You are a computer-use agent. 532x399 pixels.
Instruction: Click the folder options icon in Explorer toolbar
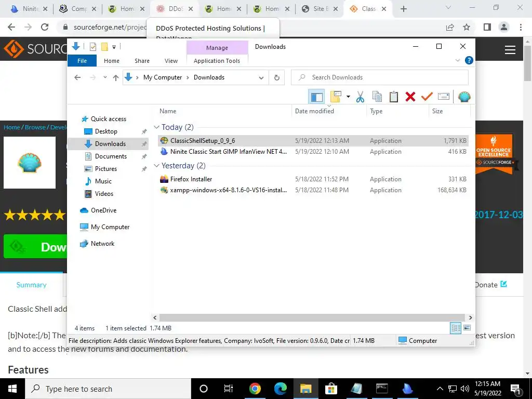[x=336, y=97]
